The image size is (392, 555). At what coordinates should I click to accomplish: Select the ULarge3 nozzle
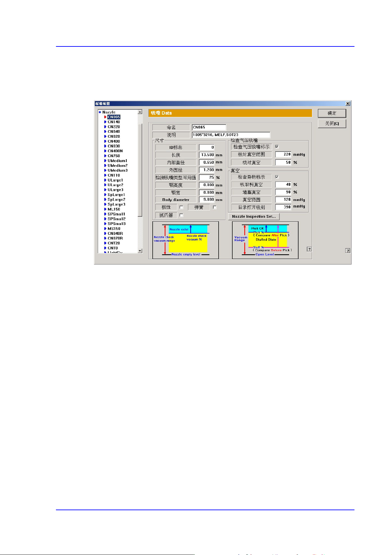[116, 190]
